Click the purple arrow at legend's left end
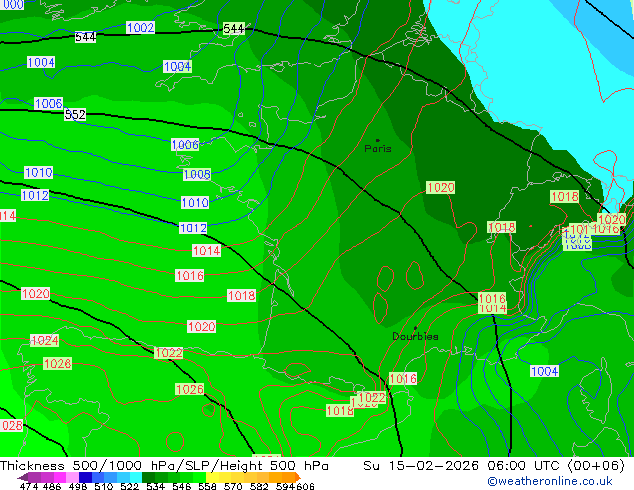Viewport: 634px width, 490px height. pyautogui.click(x=23, y=478)
